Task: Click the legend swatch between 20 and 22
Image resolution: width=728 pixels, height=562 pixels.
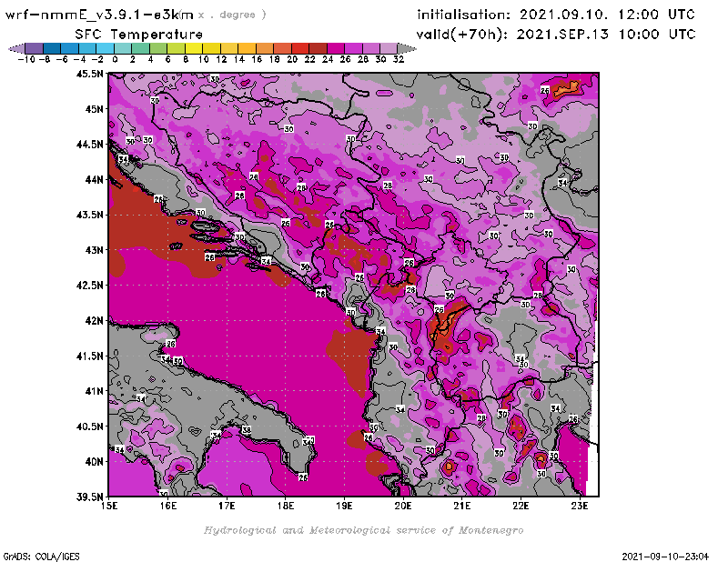Action: pos(300,48)
